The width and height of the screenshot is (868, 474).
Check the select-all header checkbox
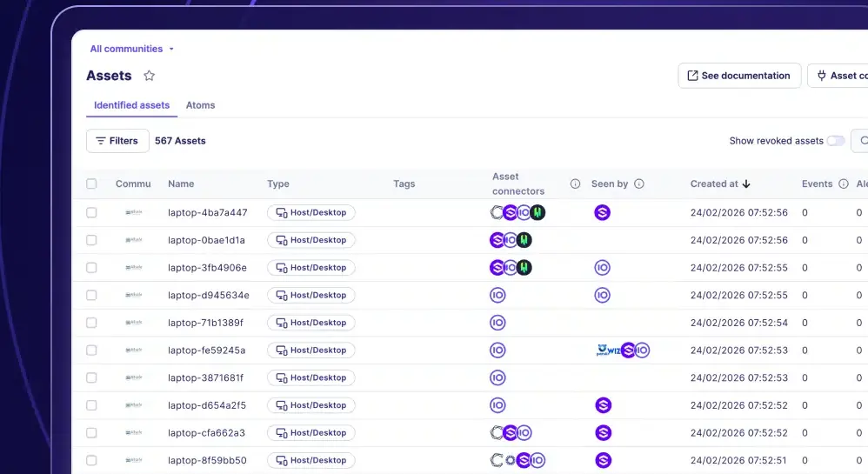coord(91,184)
